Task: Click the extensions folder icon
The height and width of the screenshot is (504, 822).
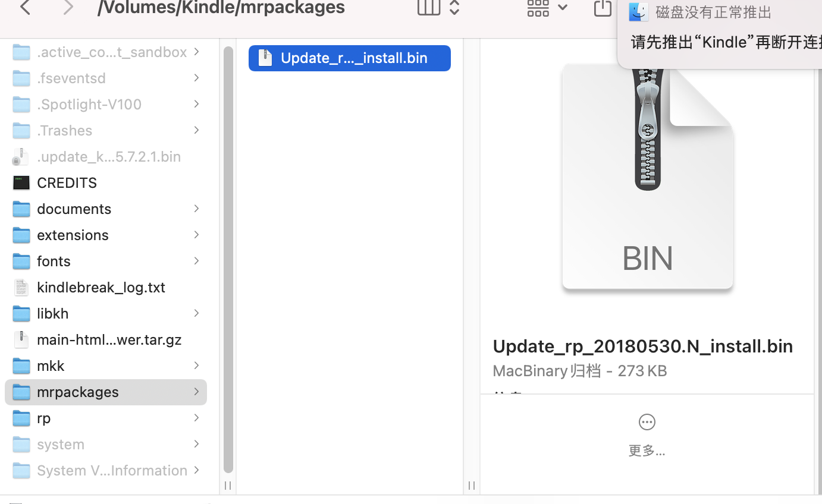Action: 21,235
